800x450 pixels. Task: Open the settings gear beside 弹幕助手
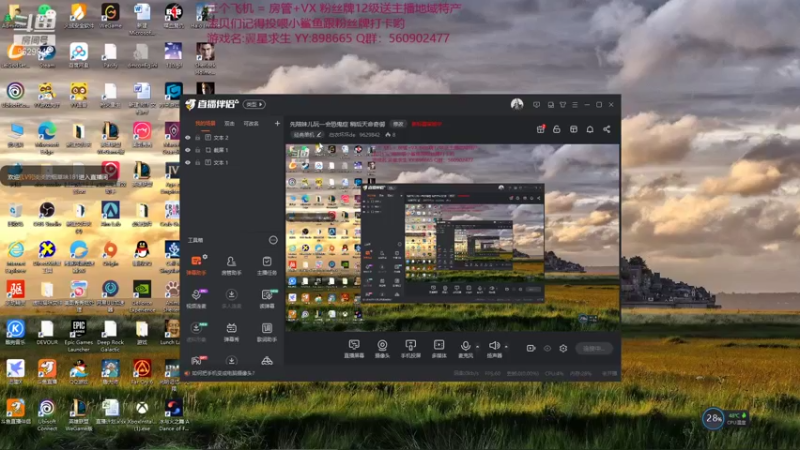click(205, 257)
